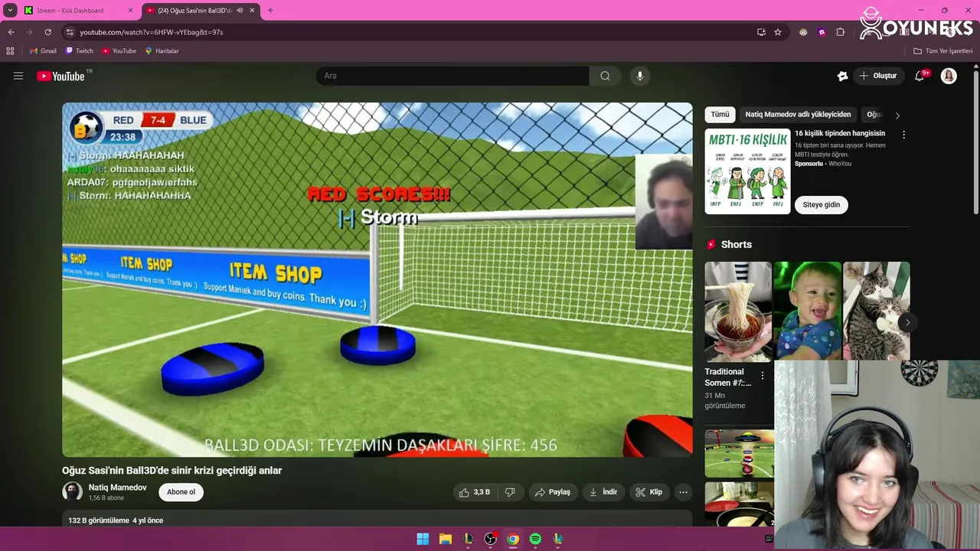Click the Klip clip button
Screen dimensions: 980x551
coord(649,492)
